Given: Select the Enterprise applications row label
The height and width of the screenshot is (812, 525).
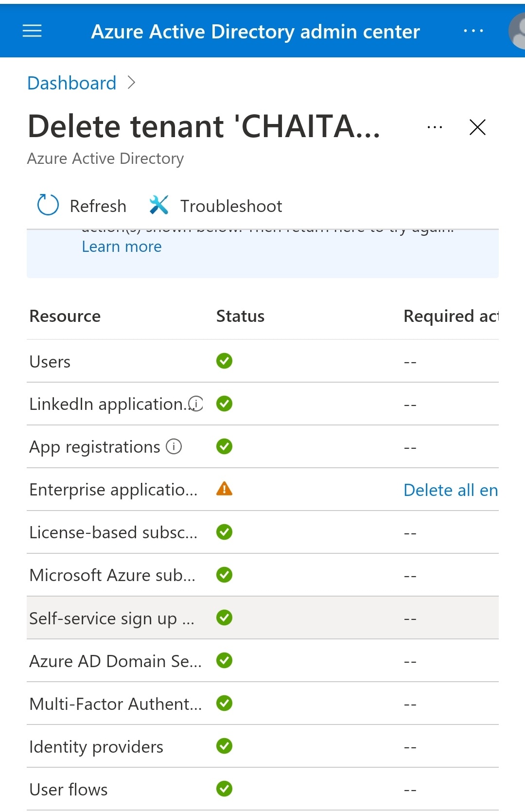Looking at the screenshot, I should click(113, 490).
